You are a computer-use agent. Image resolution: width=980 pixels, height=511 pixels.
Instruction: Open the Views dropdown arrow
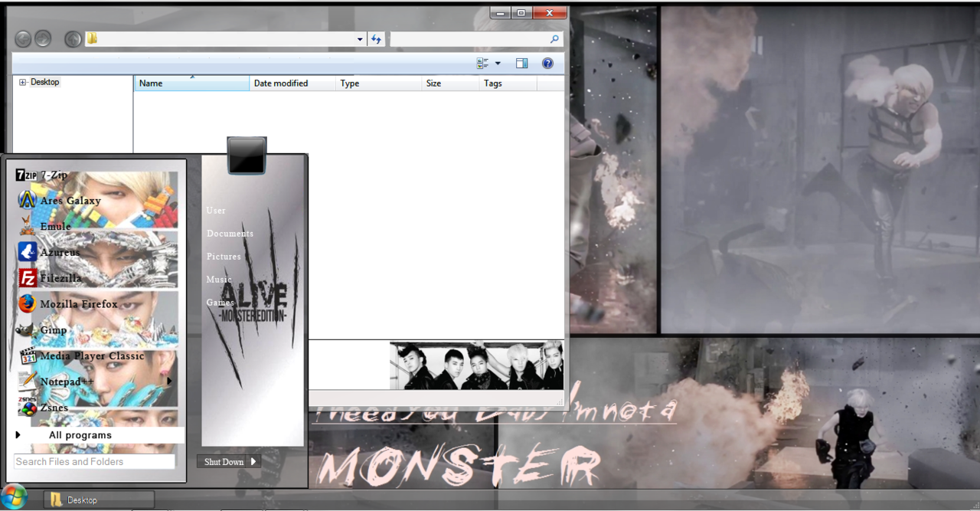pyautogui.click(x=498, y=64)
